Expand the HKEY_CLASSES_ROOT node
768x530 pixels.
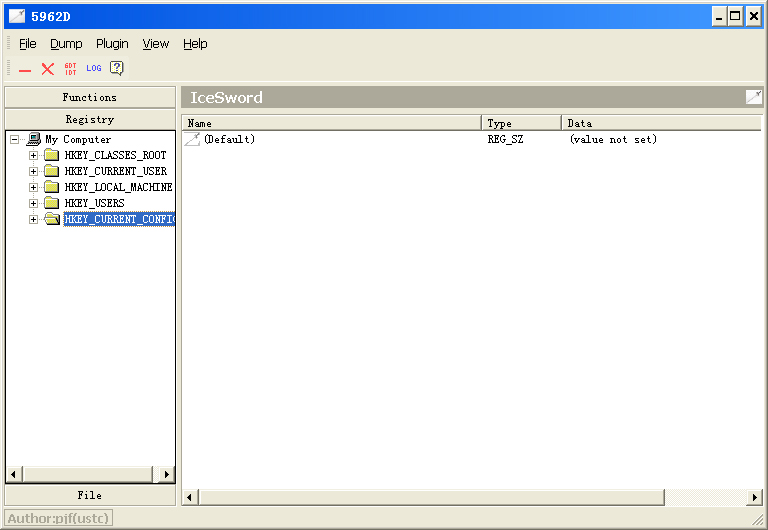point(33,155)
